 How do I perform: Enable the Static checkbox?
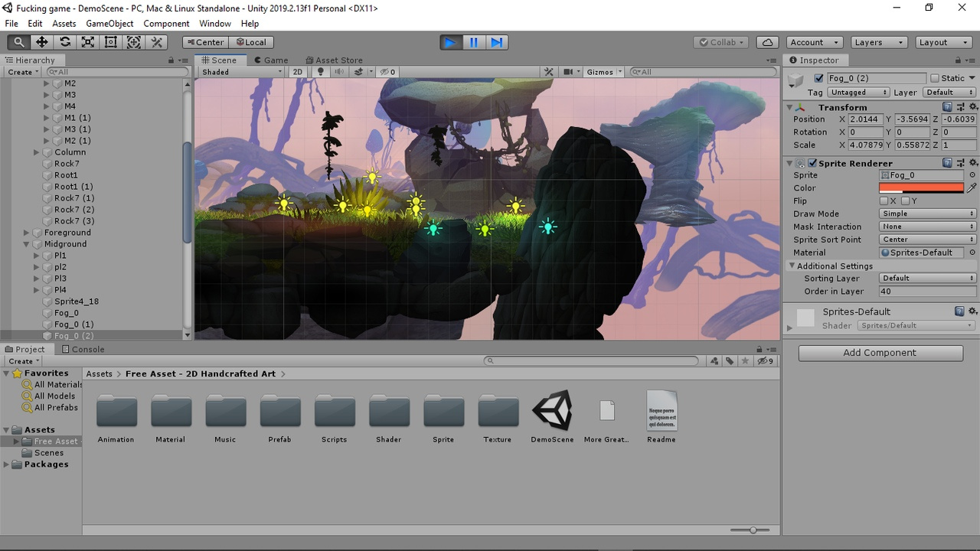pyautogui.click(x=935, y=78)
